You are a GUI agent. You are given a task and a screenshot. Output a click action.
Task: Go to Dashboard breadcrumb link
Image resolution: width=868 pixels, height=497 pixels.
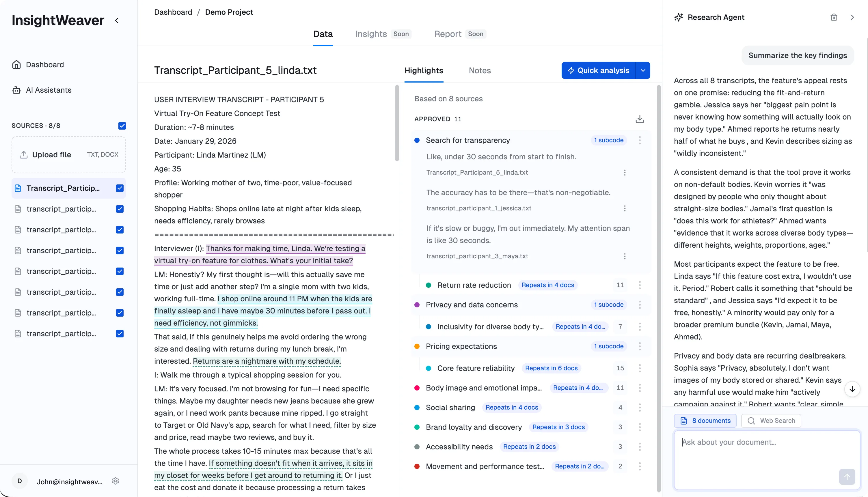[173, 12]
